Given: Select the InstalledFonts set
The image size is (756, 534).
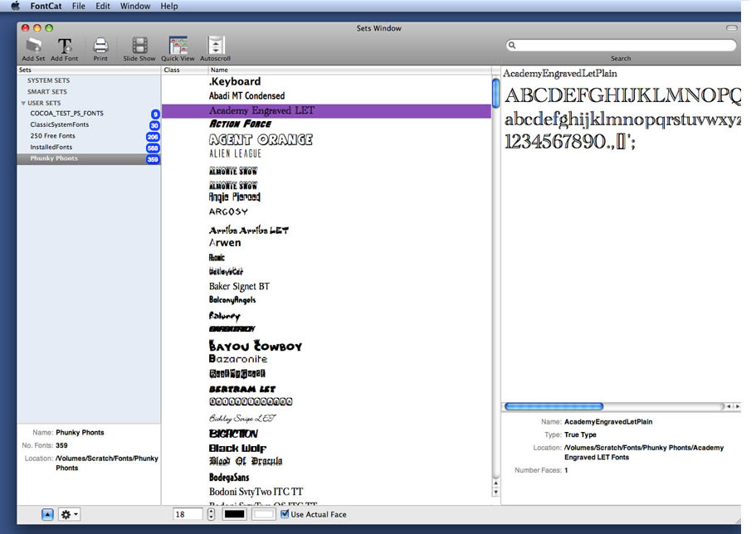Looking at the screenshot, I should (89, 147).
